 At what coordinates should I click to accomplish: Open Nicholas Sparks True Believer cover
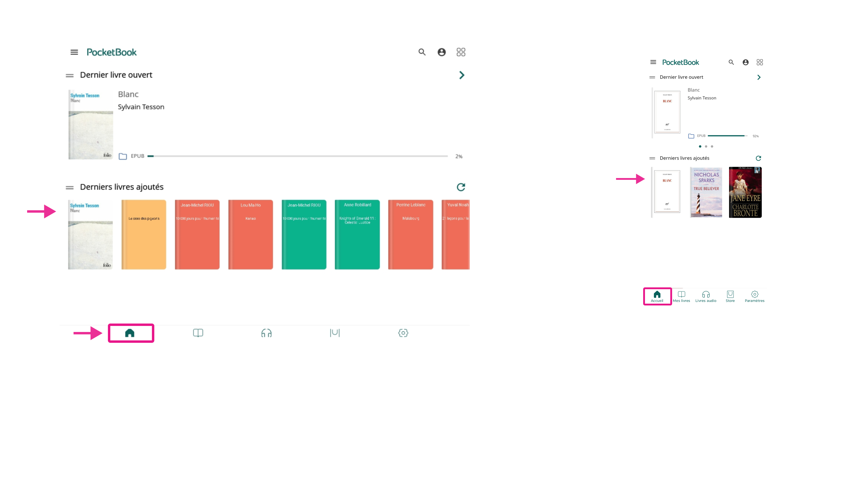click(706, 192)
